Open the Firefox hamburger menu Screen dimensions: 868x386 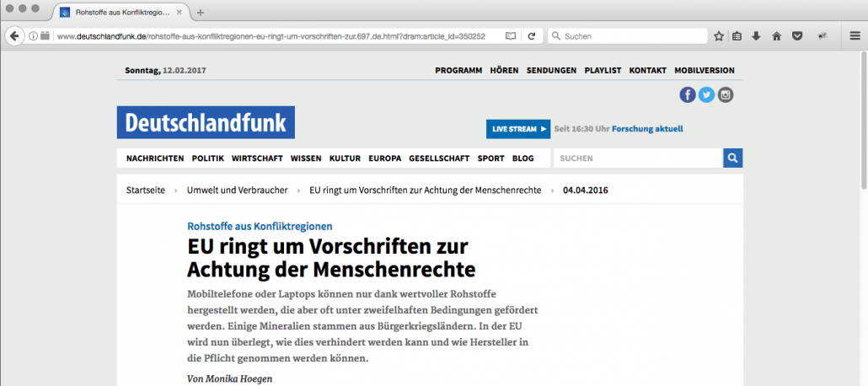click(855, 36)
